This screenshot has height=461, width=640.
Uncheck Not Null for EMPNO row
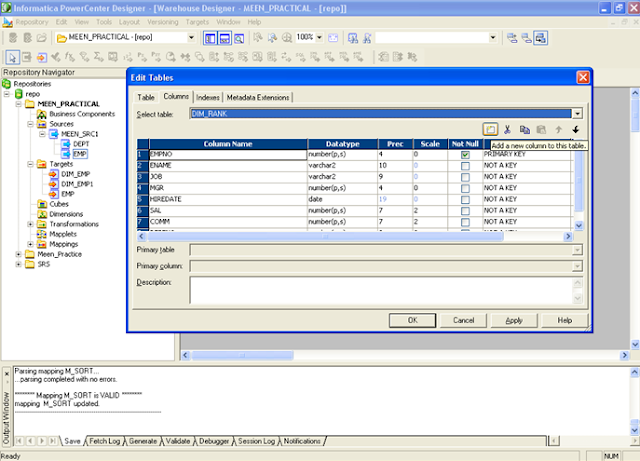pyautogui.click(x=465, y=155)
